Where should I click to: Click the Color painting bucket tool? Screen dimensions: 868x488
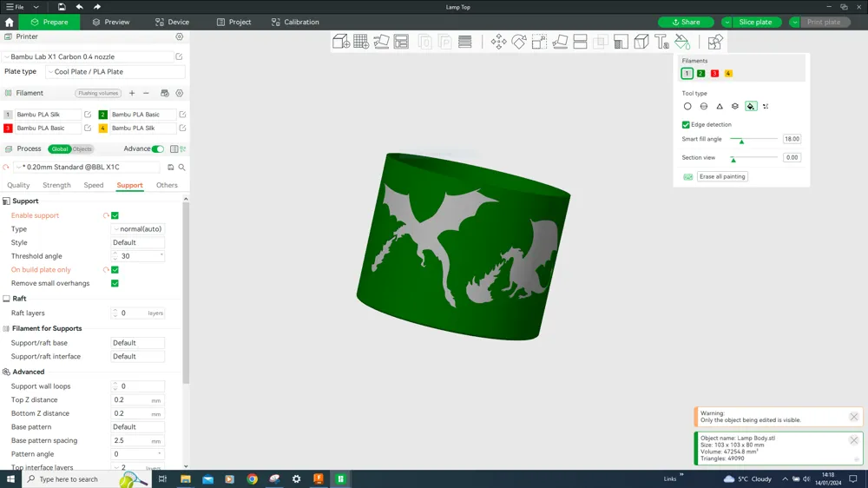pyautogui.click(x=682, y=42)
